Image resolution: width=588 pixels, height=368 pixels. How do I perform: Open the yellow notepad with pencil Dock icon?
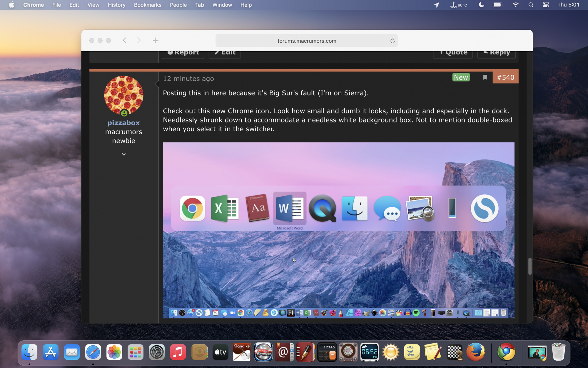[x=433, y=352]
